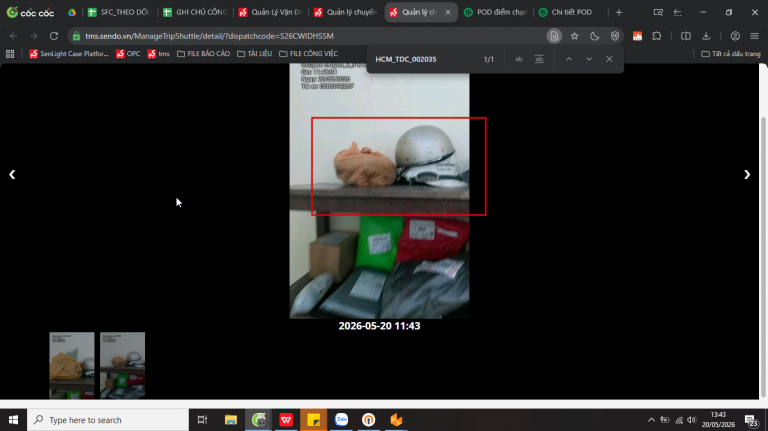Switch to GHI CHÚ CÔNG tab
Screen dimensions: 768x431
coord(196,12)
